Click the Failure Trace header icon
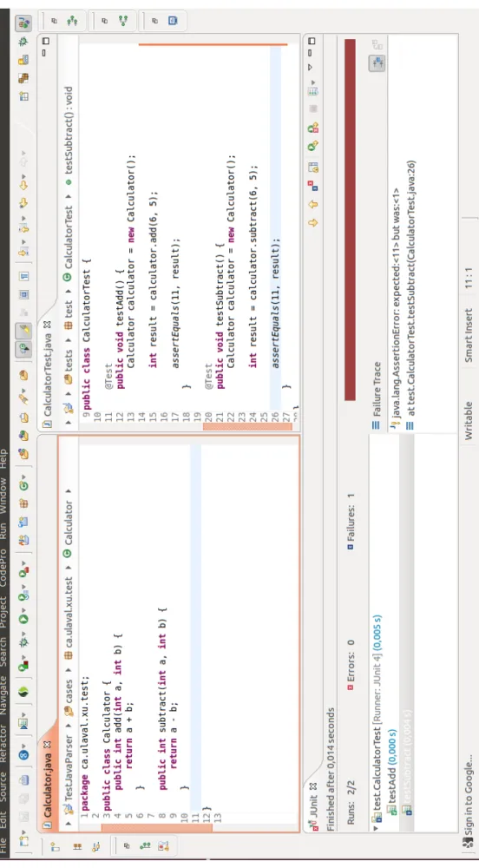 pyautogui.click(x=377, y=425)
